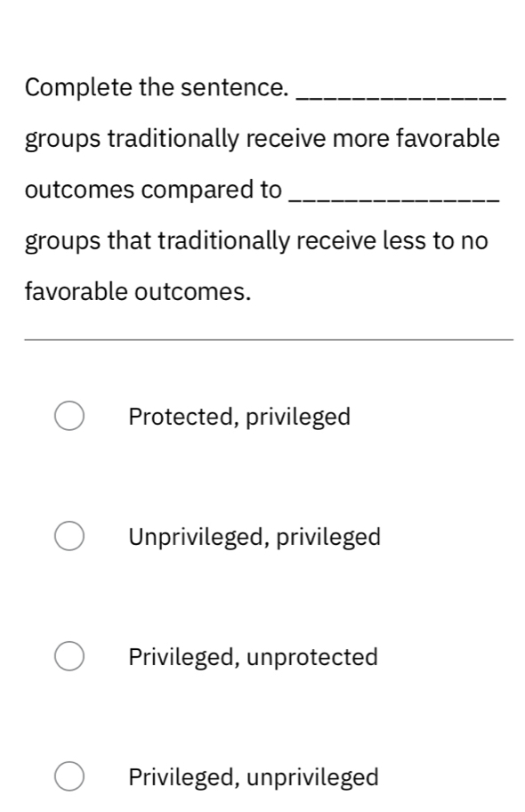525x812 pixels.
Task: Click the phrase "favorable outcomes"
Action: click(x=139, y=290)
